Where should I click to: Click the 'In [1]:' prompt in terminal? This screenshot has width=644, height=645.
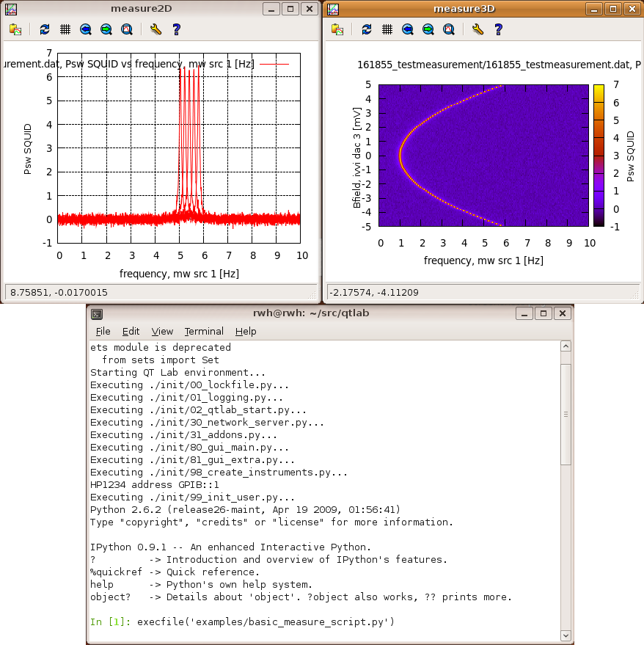pyautogui.click(x=110, y=622)
